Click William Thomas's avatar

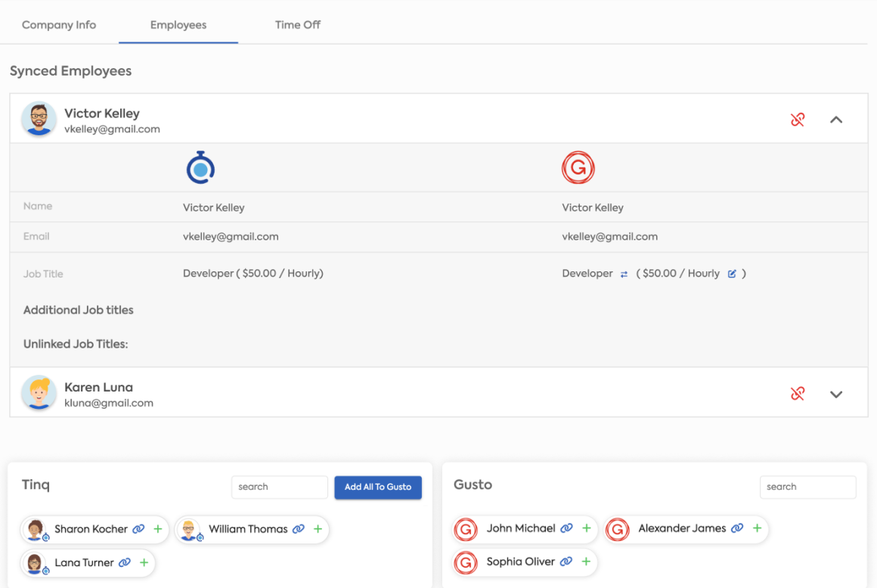click(191, 529)
